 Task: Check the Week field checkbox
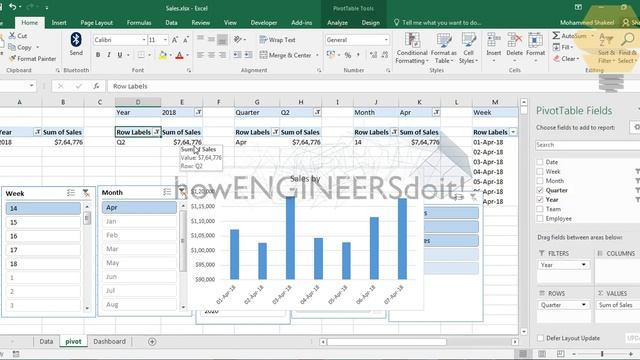coord(540,171)
